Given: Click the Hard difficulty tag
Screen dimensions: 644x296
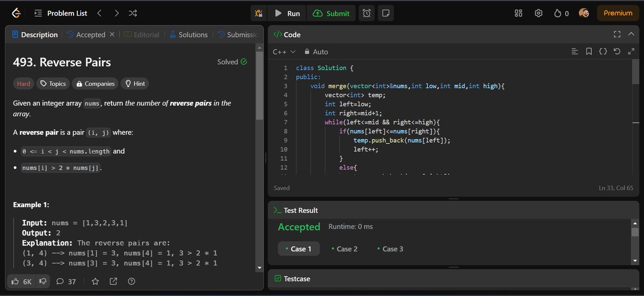Looking at the screenshot, I should (x=24, y=84).
